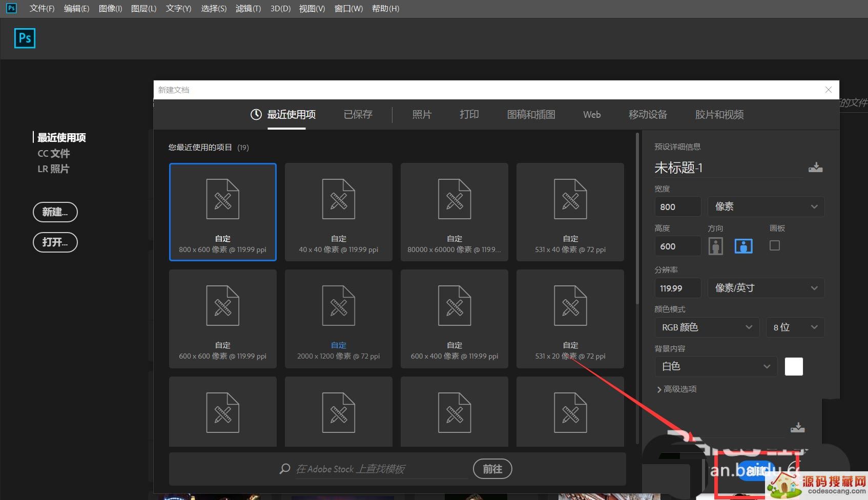The height and width of the screenshot is (500, 868).
Task: Click the clock icon on 最近使用项 tab
Action: [x=256, y=115]
